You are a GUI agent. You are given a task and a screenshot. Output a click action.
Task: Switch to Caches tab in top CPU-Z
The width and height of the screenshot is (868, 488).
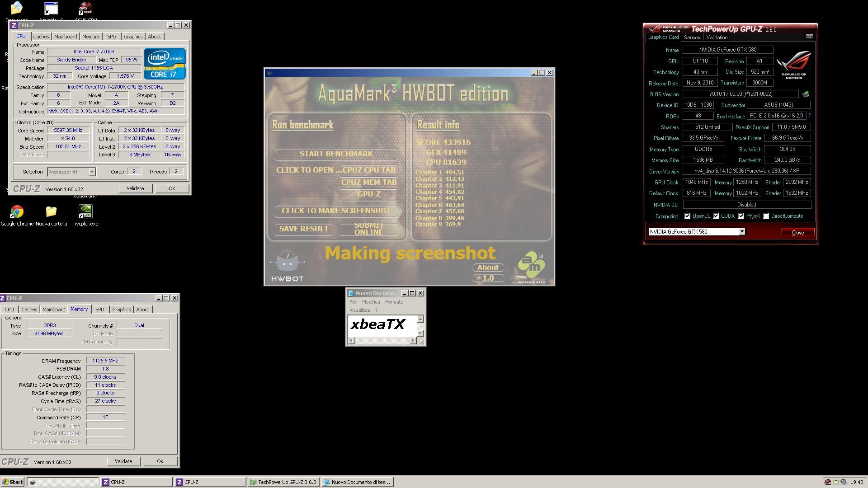41,37
